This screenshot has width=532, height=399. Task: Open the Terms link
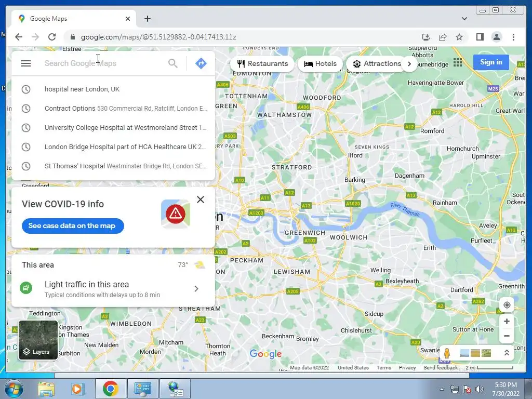point(384,368)
